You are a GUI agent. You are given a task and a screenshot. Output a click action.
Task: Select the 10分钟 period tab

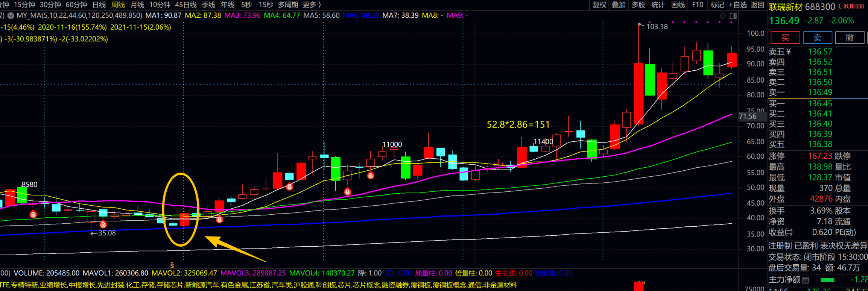tap(160, 5)
